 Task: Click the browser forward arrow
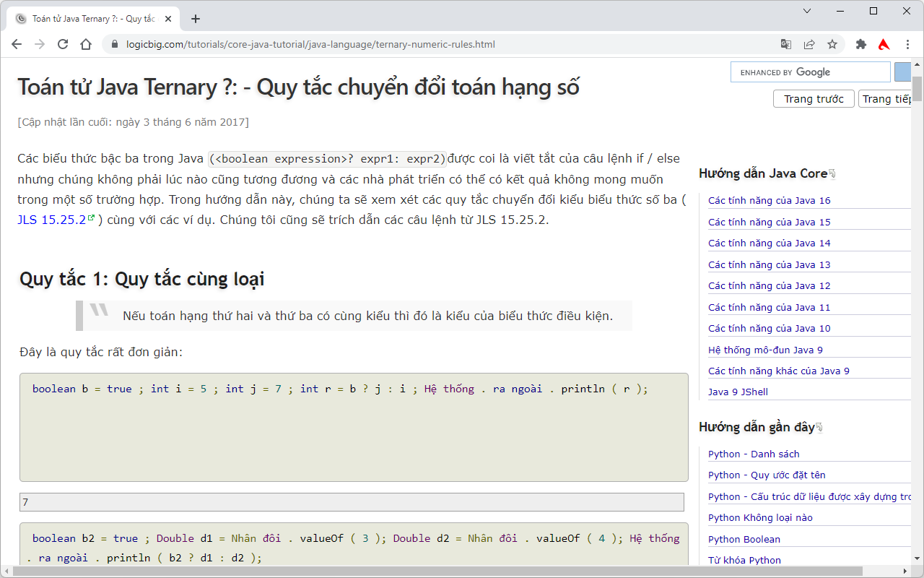pos(40,44)
